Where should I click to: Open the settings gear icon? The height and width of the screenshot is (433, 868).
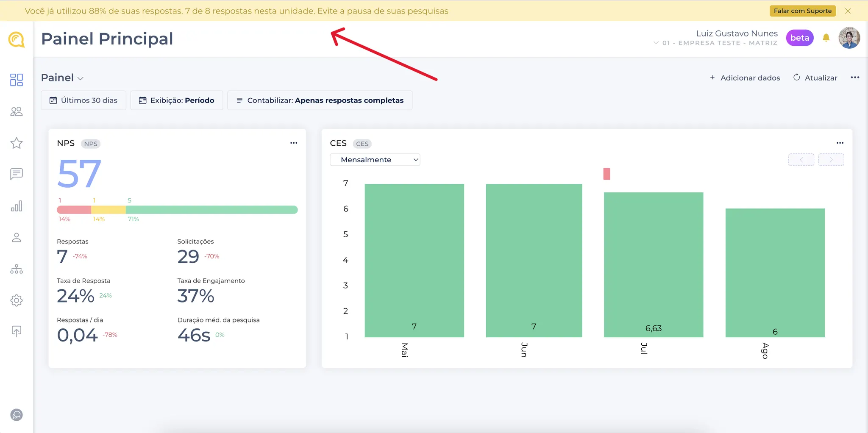tap(17, 300)
